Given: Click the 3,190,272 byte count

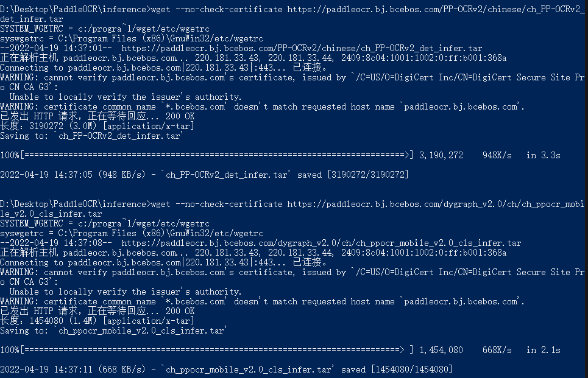Looking at the screenshot, I should (x=441, y=155).
